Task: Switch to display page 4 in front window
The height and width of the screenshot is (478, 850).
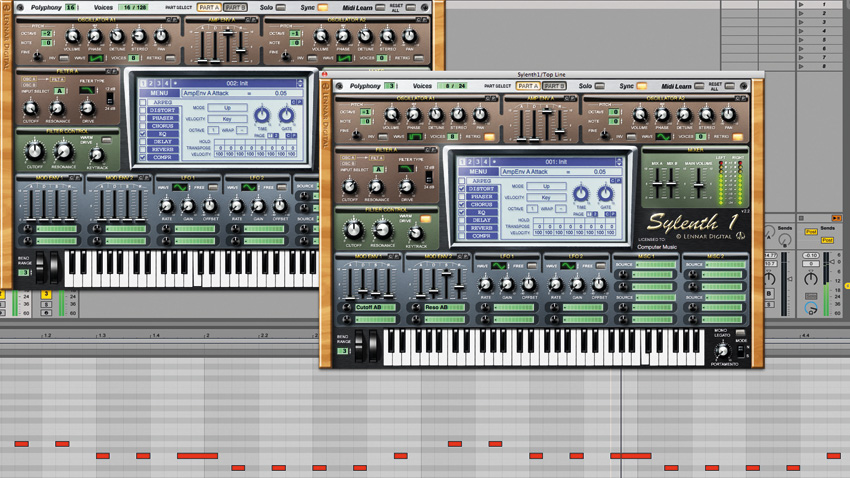Action: 485,162
